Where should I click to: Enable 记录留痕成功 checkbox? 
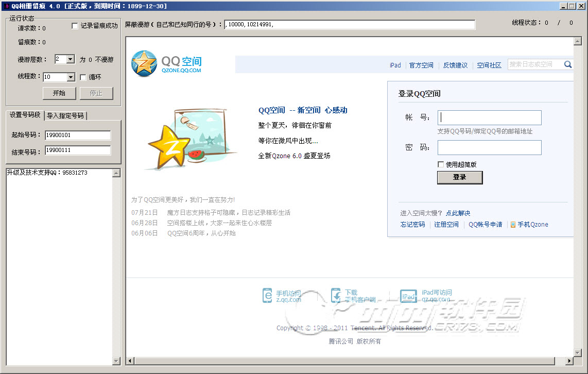pos(75,26)
